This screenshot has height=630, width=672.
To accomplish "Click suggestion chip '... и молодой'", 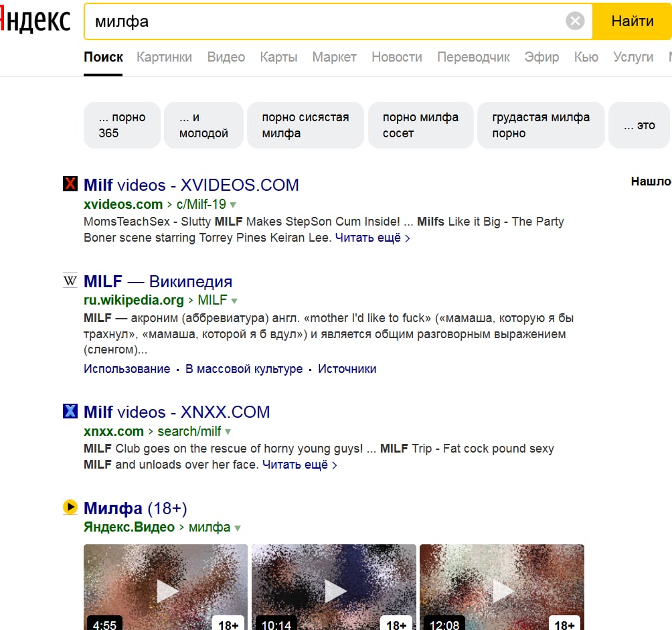I will point(203,125).
